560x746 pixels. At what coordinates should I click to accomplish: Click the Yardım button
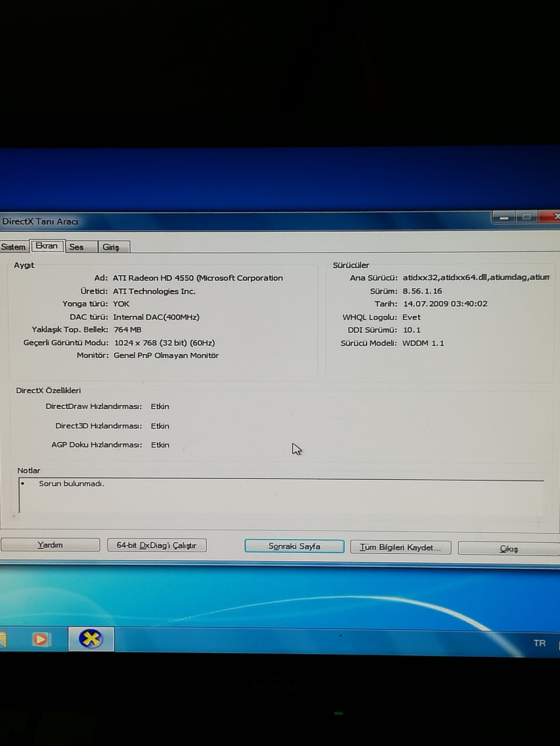click(x=50, y=545)
